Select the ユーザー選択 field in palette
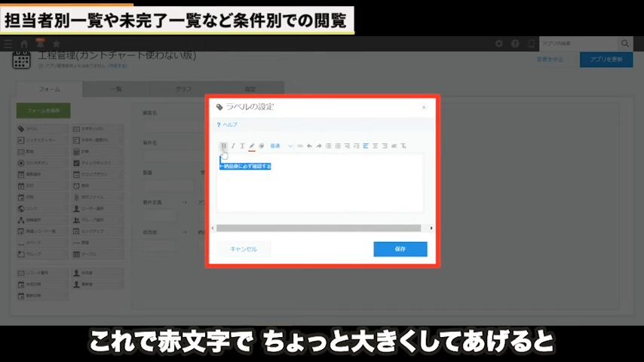Image resolution: width=644 pixels, height=362 pixels. coord(98,209)
